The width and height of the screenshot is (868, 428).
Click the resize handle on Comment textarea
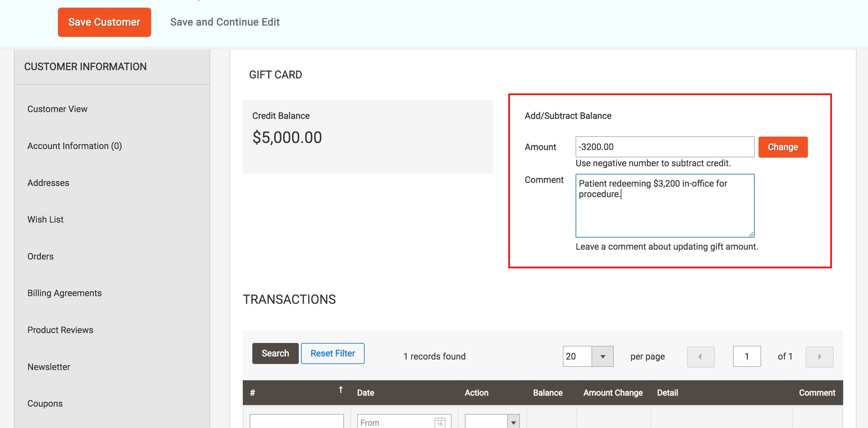[x=751, y=233]
